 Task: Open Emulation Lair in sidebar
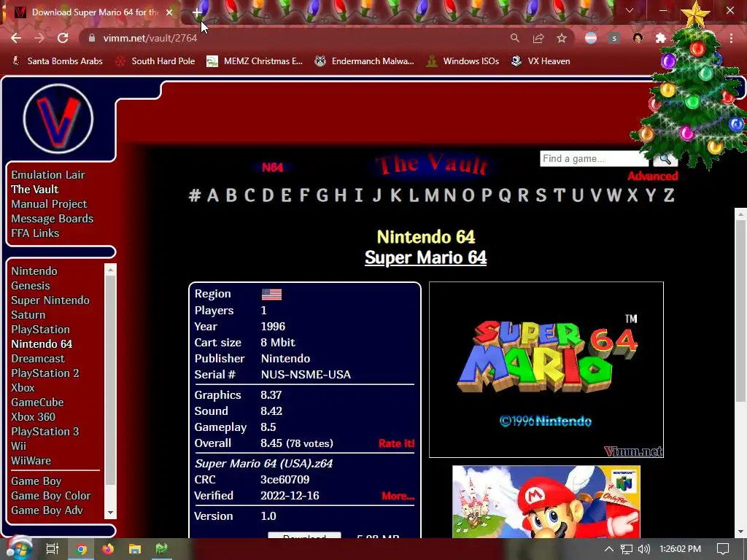click(x=48, y=175)
